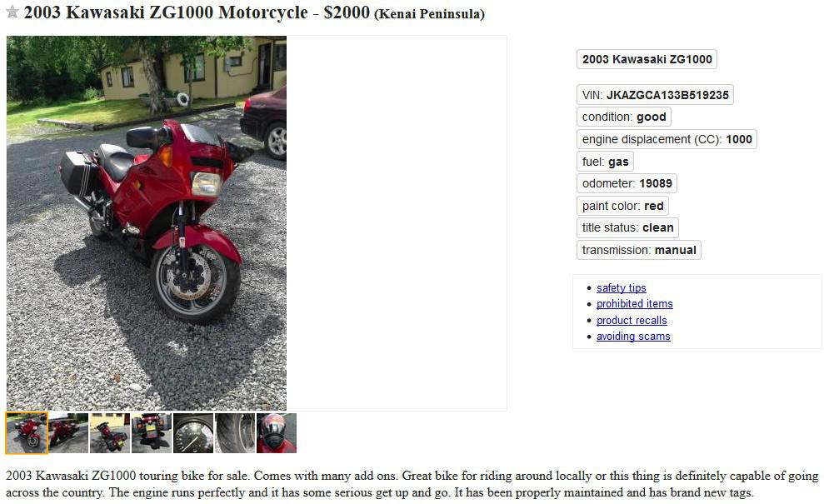Screen dimensions: 824x504
Task: View second thumbnail of bike side view
Action: (x=68, y=433)
